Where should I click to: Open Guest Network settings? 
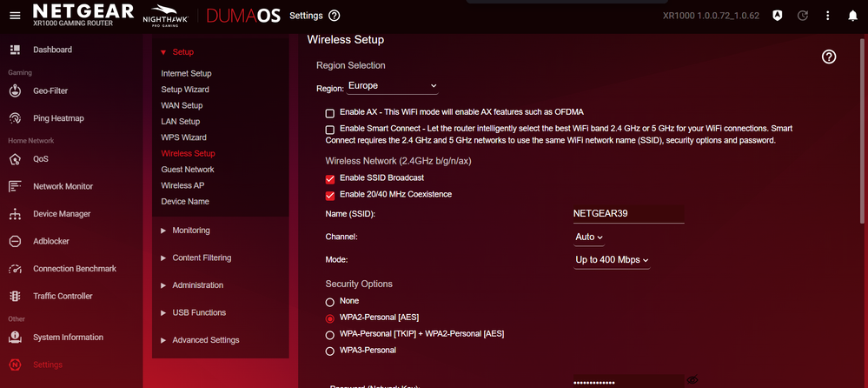188,169
